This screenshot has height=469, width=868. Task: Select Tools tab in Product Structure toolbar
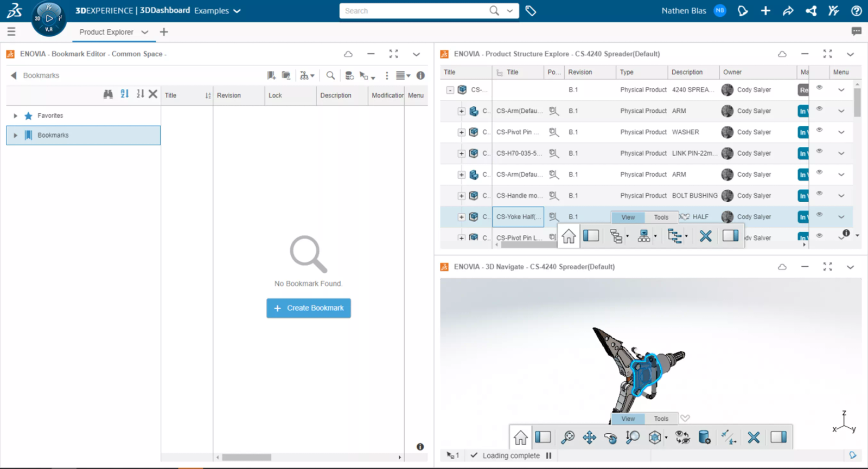pos(661,217)
